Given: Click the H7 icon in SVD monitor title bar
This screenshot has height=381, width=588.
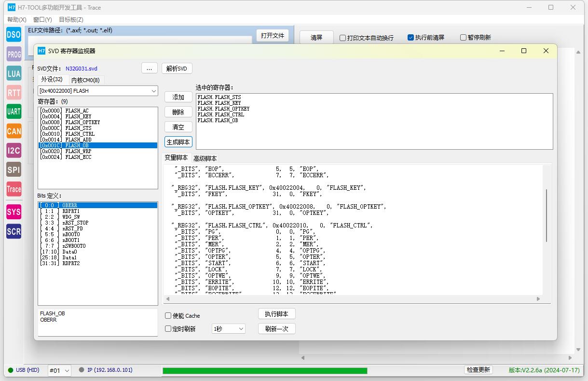Looking at the screenshot, I should tap(41, 51).
